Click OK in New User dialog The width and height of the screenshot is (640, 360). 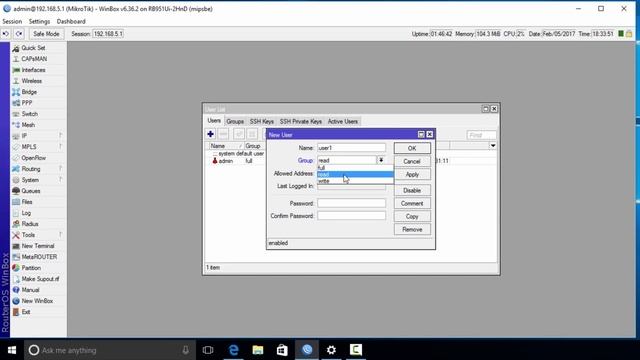tap(412, 148)
